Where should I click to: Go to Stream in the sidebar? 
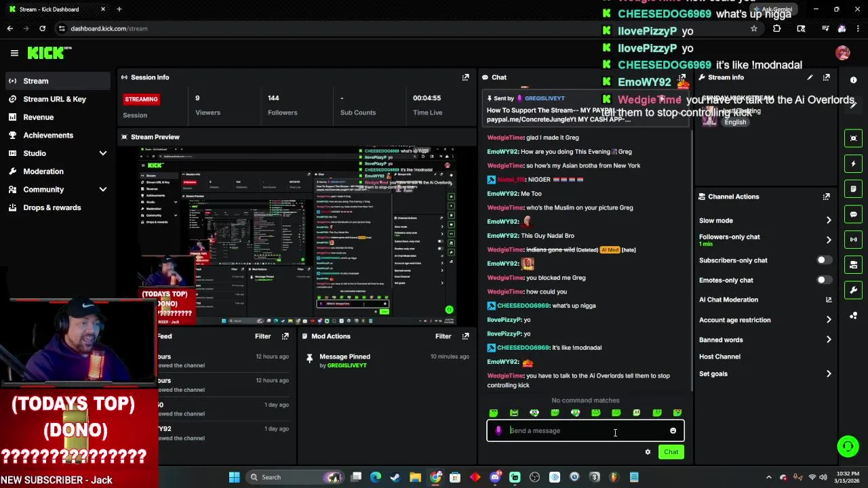pos(57,81)
